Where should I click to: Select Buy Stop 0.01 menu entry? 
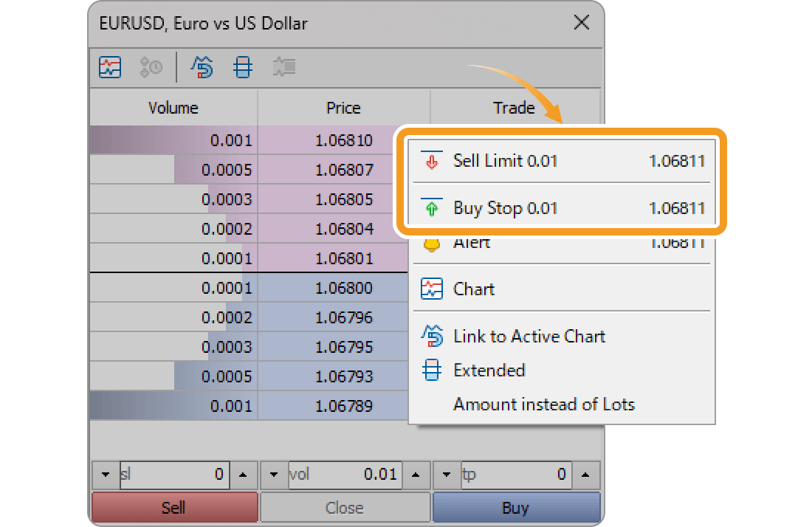click(502, 208)
